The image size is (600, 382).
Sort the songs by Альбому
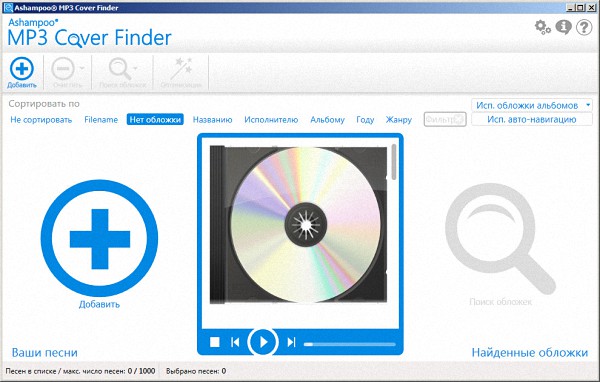[327, 120]
